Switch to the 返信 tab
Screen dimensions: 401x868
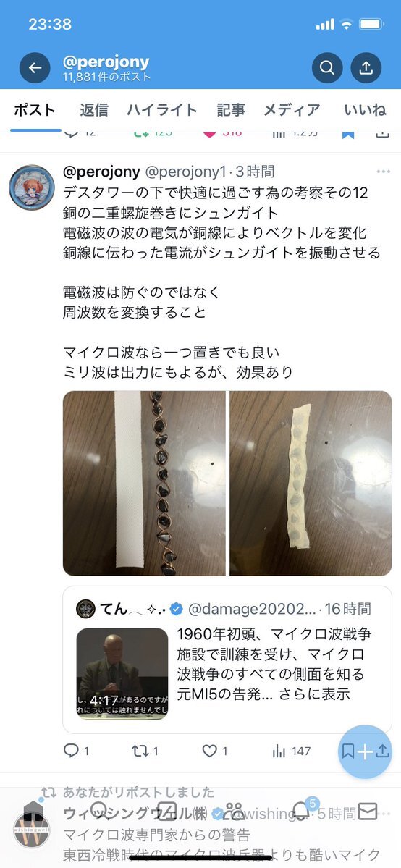pyautogui.click(x=93, y=109)
